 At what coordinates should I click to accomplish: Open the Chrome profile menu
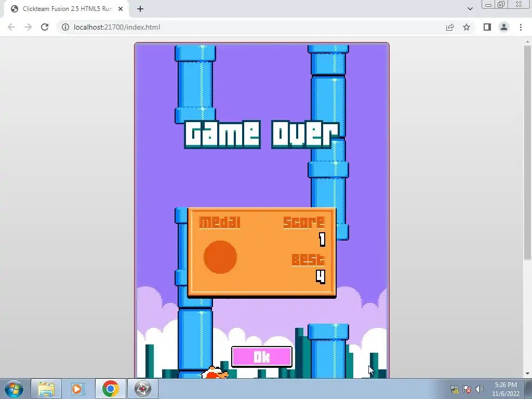click(504, 27)
